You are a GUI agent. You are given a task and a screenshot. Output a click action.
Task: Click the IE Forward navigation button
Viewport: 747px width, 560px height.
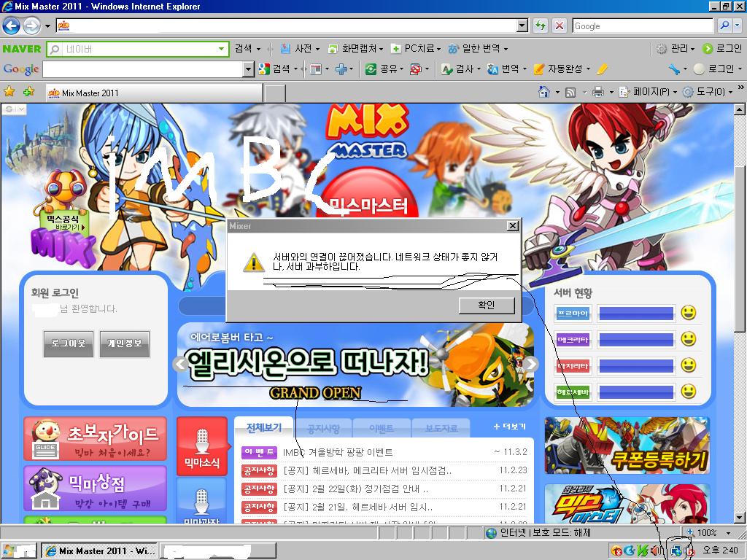tap(31, 26)
